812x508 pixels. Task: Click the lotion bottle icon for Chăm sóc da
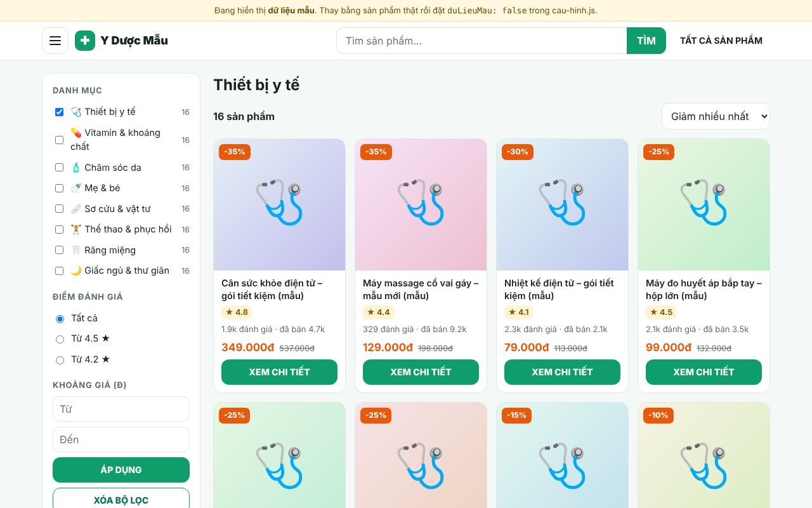pyautogui.click(x=76, y=168)
